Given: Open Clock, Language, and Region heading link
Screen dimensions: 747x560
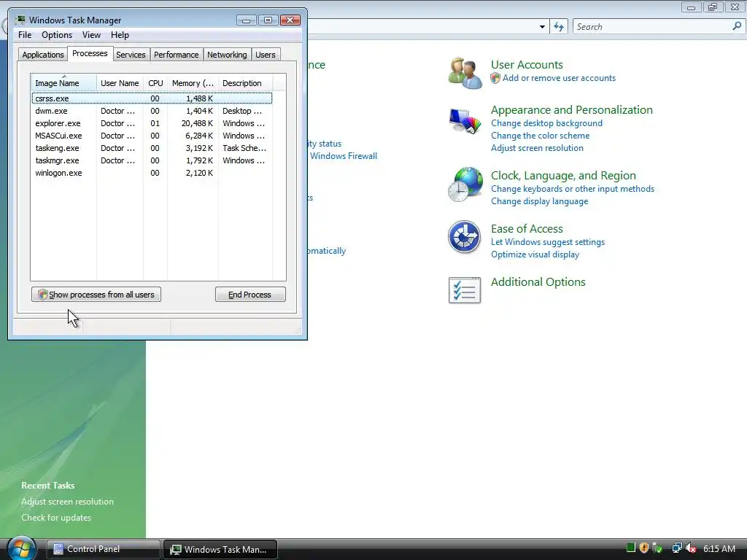Looking at the screenshot, I should 563,176.
